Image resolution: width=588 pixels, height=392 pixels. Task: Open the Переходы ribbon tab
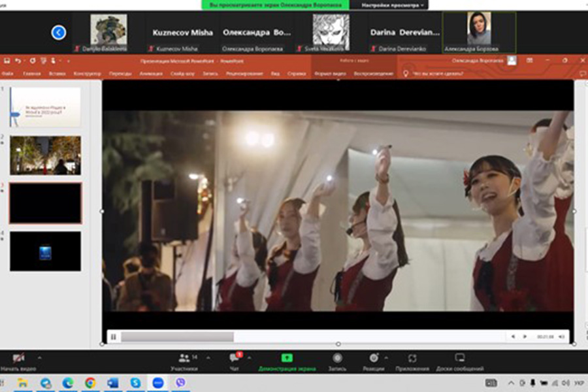tap(120, 74)
